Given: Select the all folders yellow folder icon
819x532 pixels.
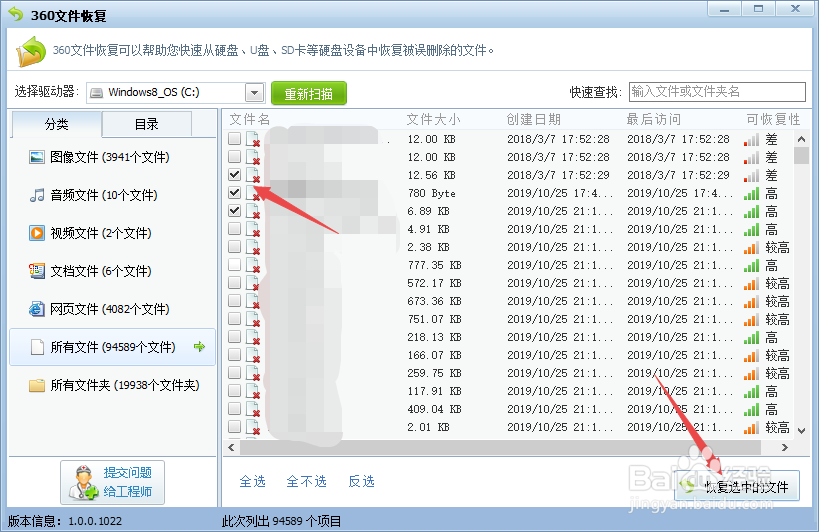Looking at the screenshot, I should 37,385.
